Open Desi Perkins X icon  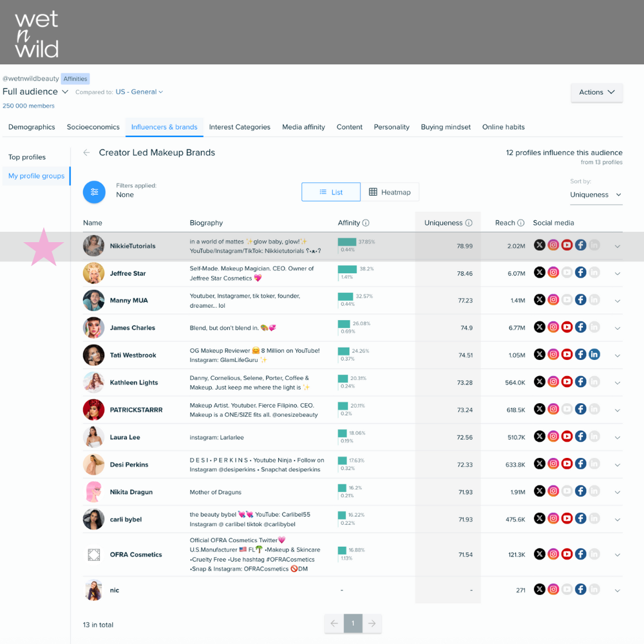(540, 464)
